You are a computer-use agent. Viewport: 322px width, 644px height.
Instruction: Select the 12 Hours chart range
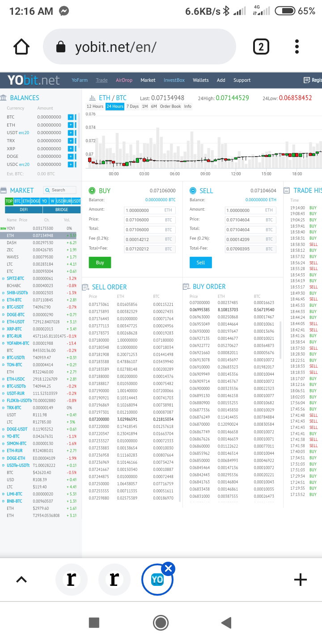click(x=95, y=106)
